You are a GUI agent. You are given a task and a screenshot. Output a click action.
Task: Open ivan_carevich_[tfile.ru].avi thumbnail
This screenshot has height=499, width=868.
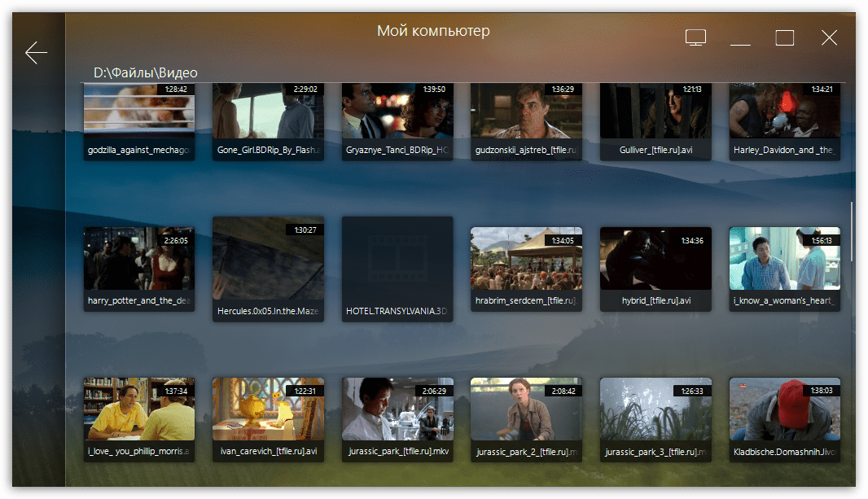(x=268, y=409)
